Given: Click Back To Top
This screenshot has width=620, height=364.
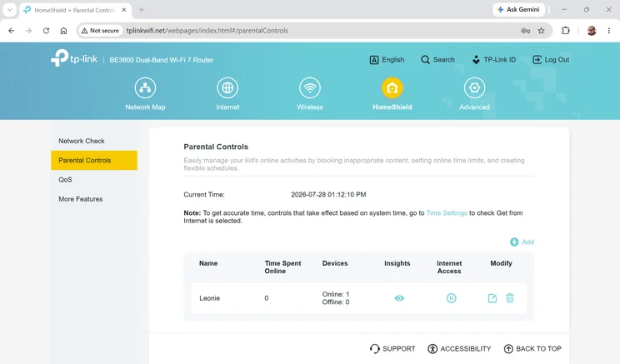Looking at the screenshot, I should tap(532, 348).
